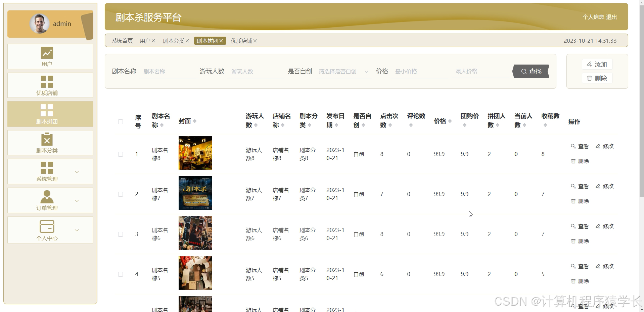644x312 pixels.
Task: Click the 添加 button
Action: pyautogui.click(x=597, y=64)
